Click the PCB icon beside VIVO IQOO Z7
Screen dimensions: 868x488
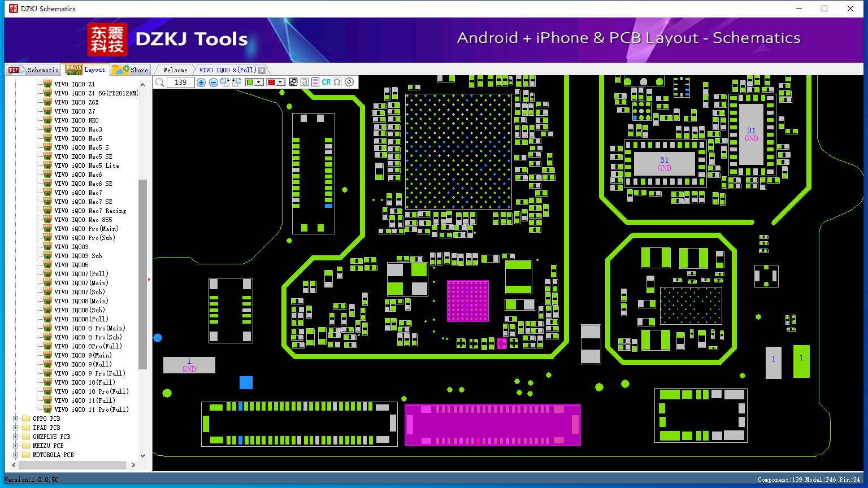47,111
